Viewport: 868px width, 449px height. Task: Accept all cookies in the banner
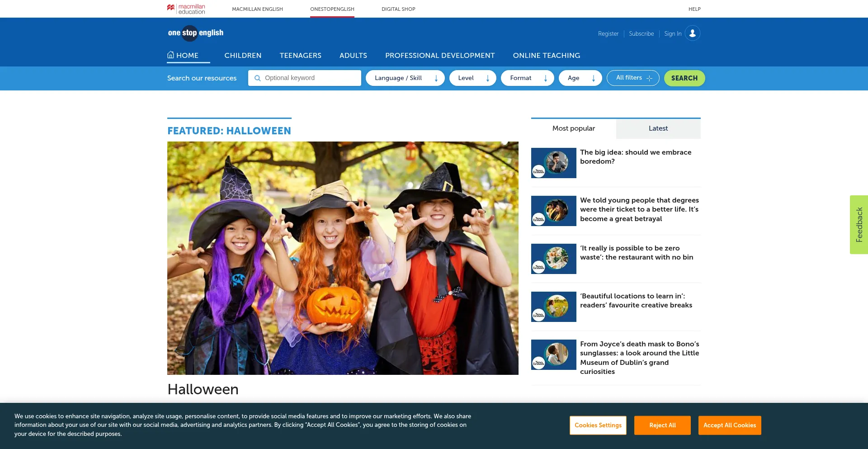point(729,425)
